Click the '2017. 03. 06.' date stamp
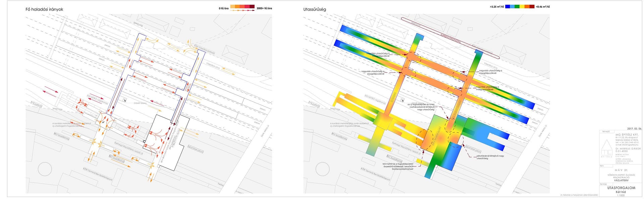 (634, 129)
